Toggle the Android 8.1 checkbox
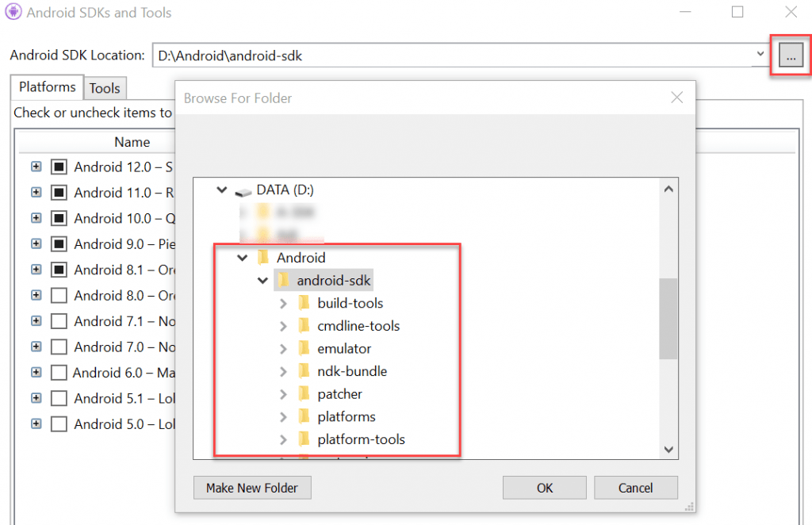Screen dimensions: 812x525 59,270
